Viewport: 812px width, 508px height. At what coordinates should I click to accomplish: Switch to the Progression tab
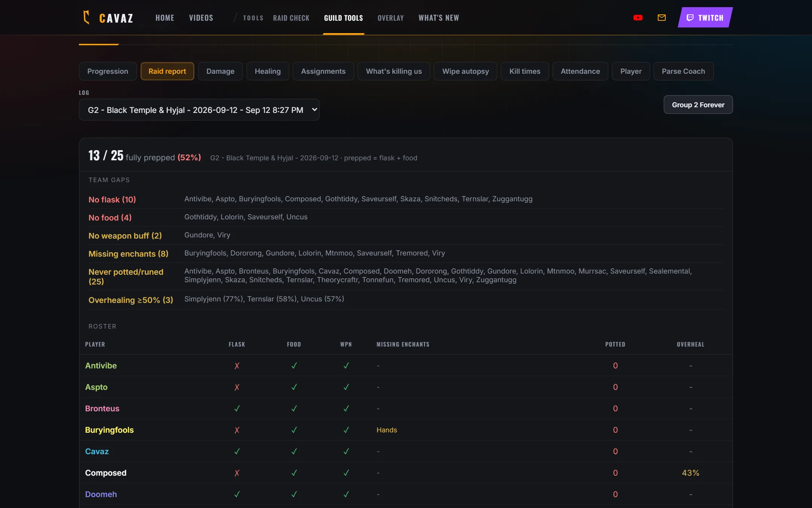(x=108, y=71)
